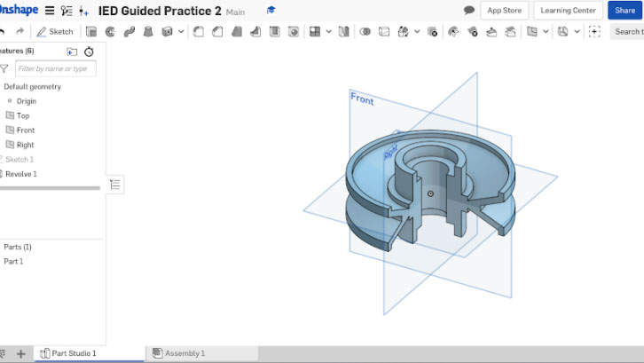644x363 pixels.
Task: Click the redo arrow
Action: coord(20,31)
